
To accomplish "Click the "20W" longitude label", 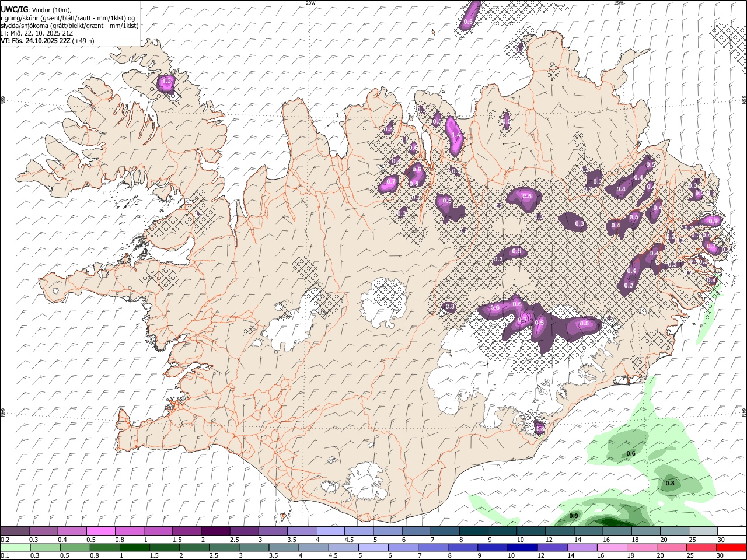I will (310, 3).
